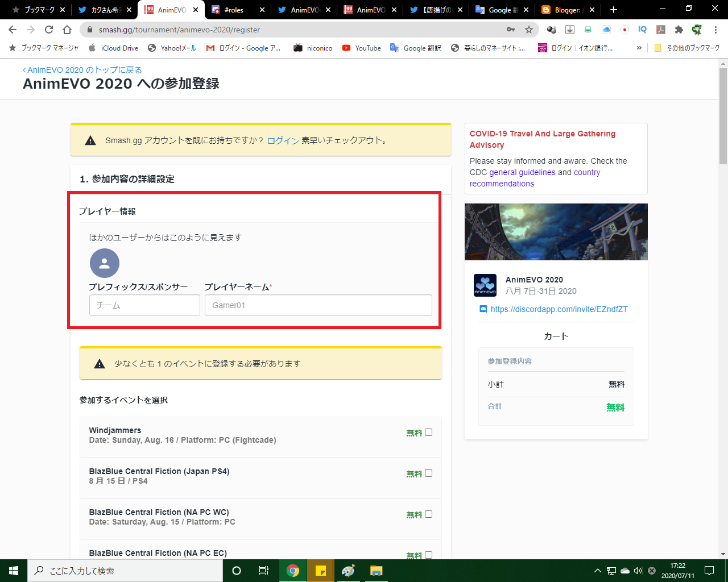Open the Google 翻訳 bookmark
The height and width of the screenshot is (582, 728).
pos(415,48)
